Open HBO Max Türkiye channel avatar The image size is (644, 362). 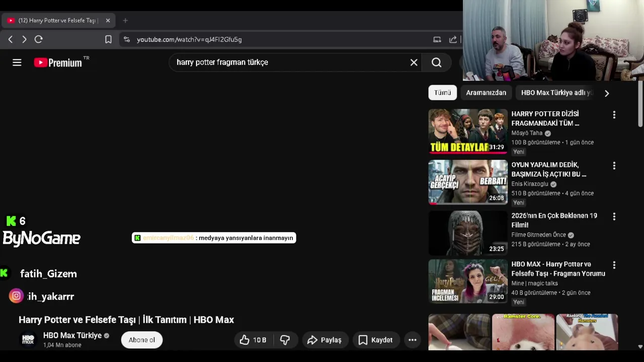tap(28, 340)
